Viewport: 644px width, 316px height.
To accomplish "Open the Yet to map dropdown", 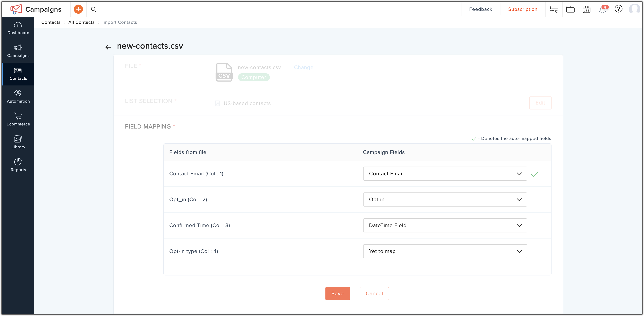I will pos(445,251).
